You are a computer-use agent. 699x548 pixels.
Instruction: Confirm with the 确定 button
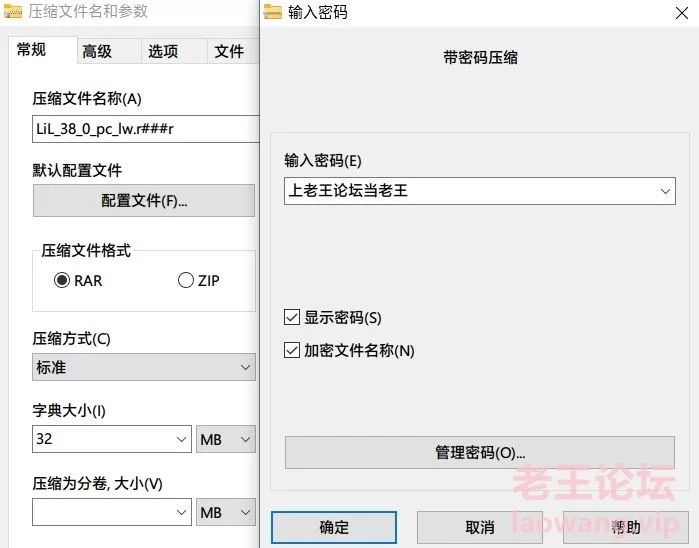333,527
